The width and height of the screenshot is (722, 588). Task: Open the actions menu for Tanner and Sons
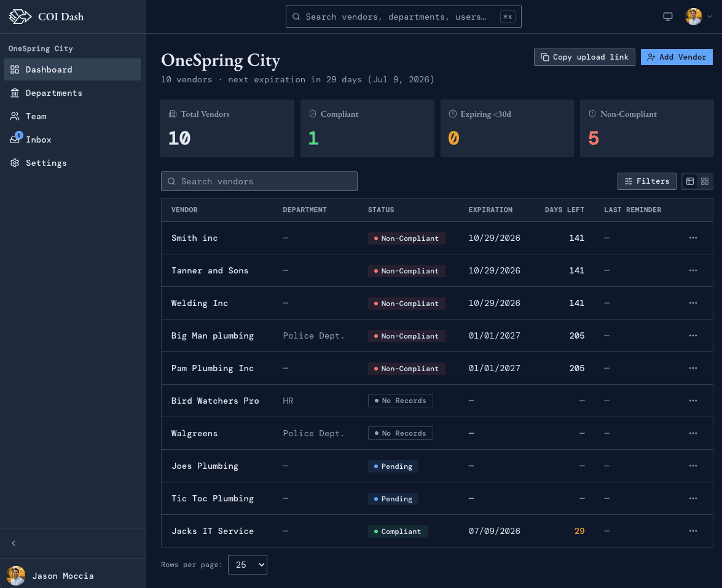point(693,271)
